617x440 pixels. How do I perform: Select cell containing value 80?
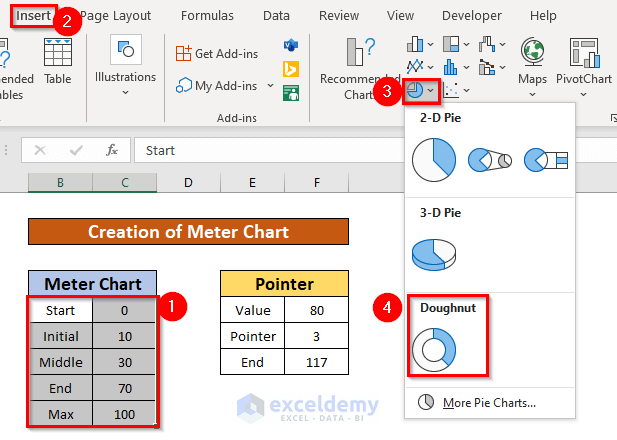316,310
